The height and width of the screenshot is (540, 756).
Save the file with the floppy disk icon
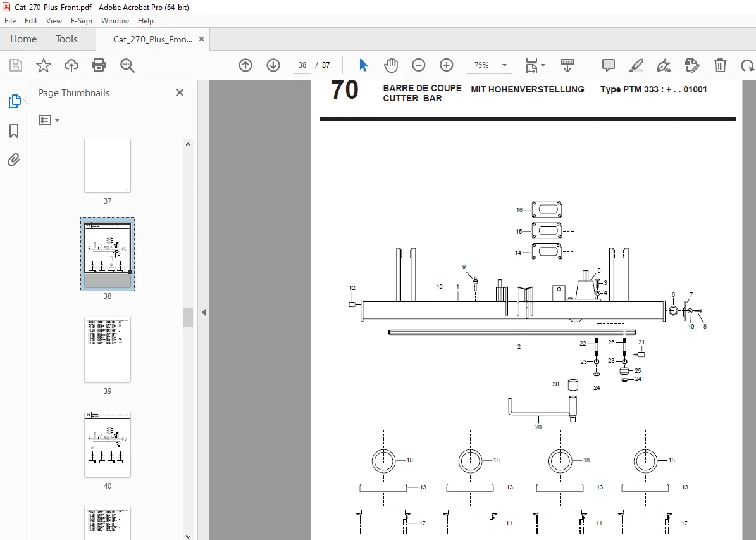coord(16,65)
